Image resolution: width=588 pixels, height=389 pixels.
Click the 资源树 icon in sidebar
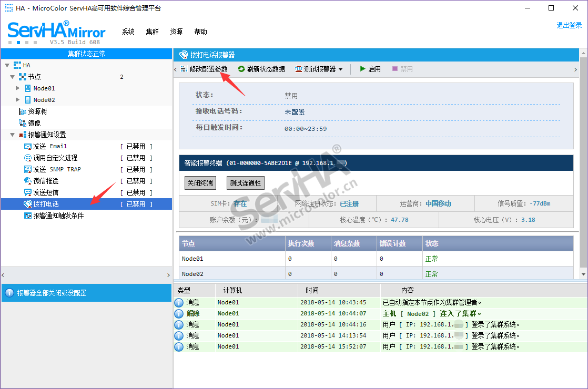pos(23,111)
